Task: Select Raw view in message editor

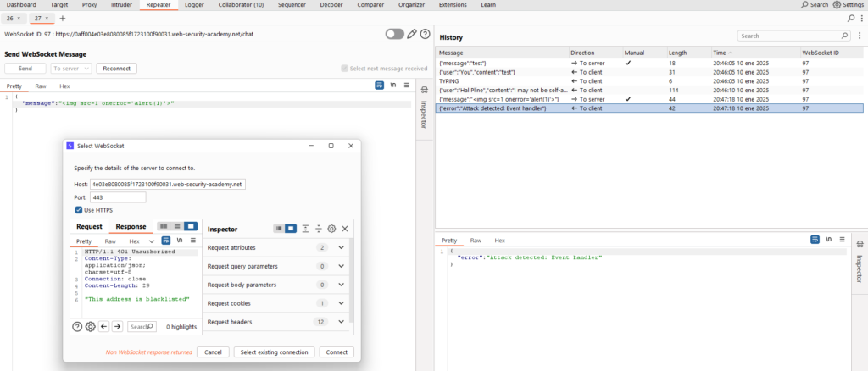Action: coord(41,86)
